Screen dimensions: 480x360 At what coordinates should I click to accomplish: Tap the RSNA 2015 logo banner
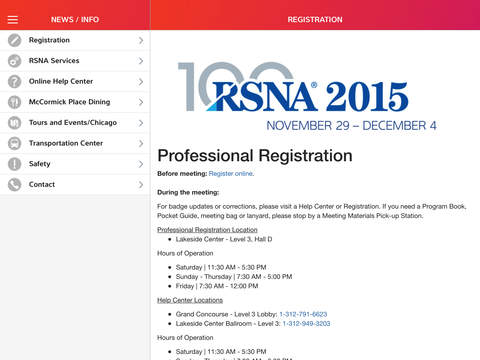(307, 96)
